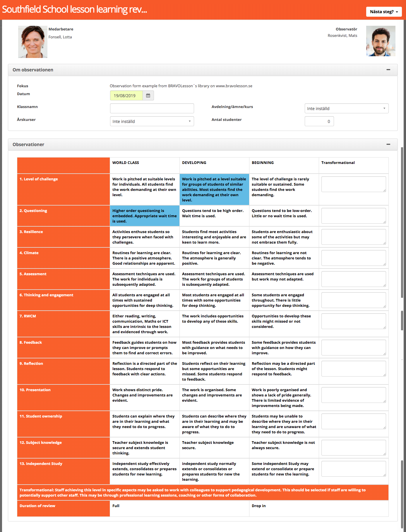Screen dimensions: 406x532
Task: Collapse the Observationer section
Action: pos(388,144)
